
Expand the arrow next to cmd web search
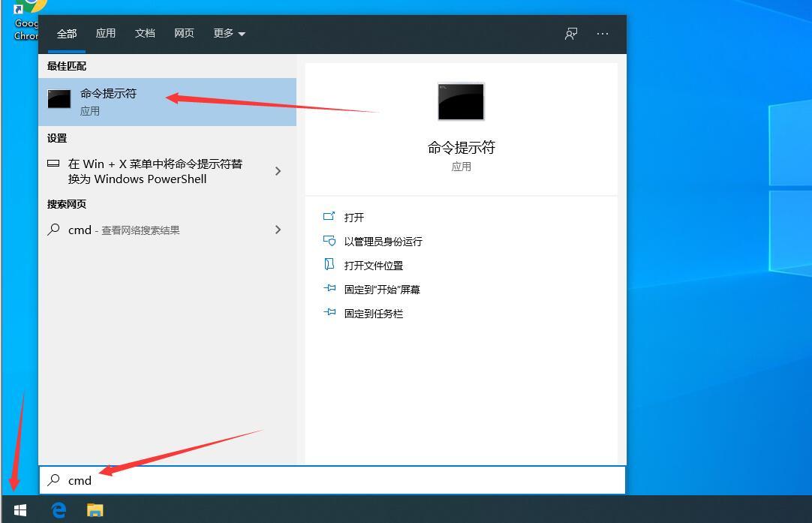coord(278,230)
